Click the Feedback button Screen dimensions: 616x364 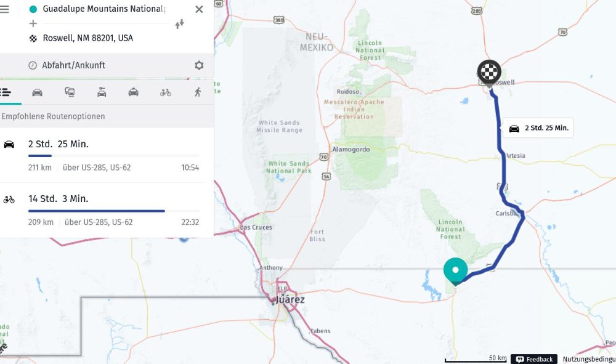534,359
